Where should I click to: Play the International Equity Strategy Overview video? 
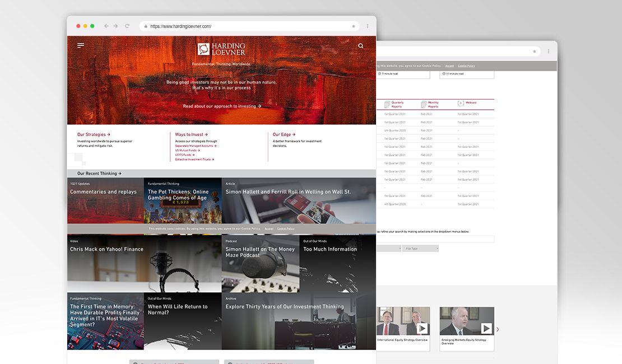422,328
